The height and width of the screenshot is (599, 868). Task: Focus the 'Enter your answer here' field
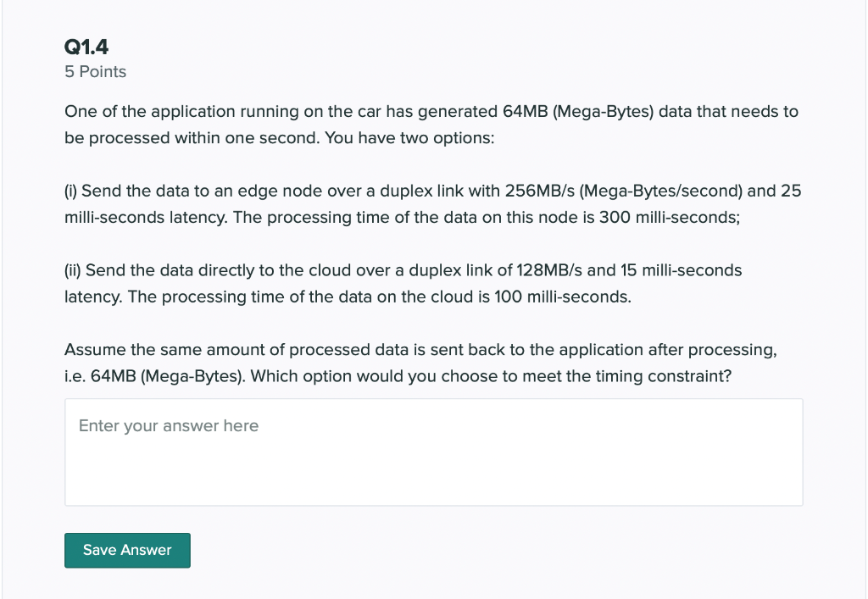point(433,452)
